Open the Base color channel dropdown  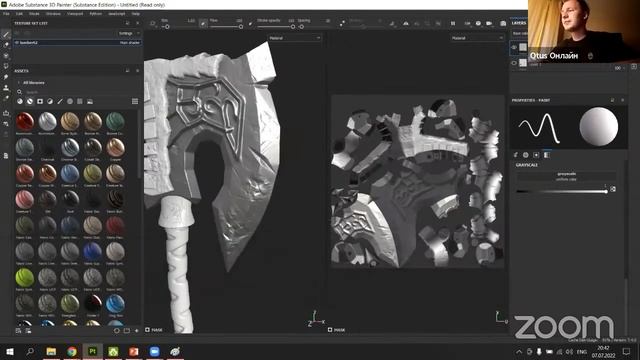[x=519, y=33]
